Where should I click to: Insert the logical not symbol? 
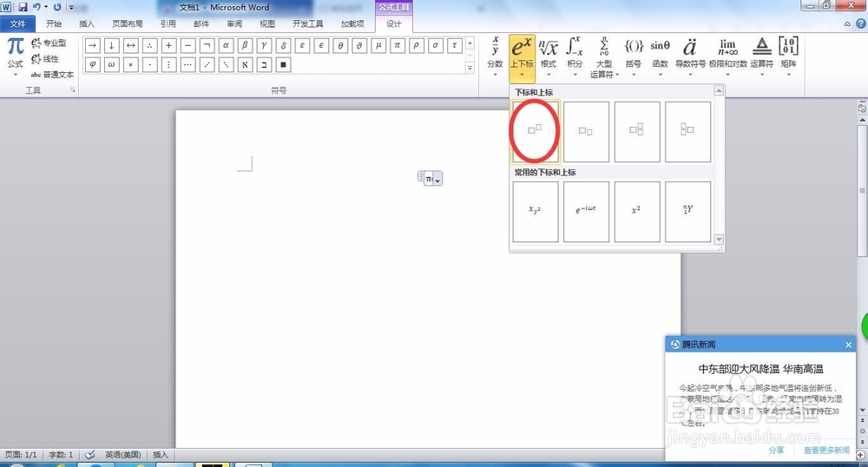tap(207, 45)
